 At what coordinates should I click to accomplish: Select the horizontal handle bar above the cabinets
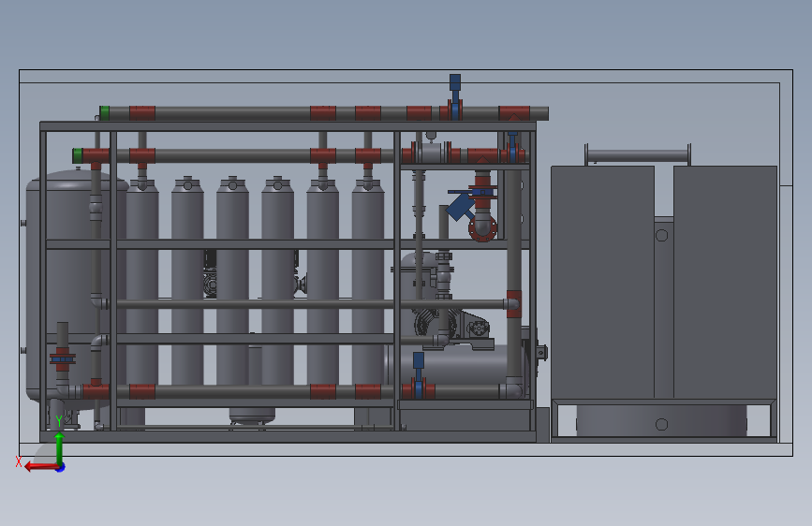[638, 155]
